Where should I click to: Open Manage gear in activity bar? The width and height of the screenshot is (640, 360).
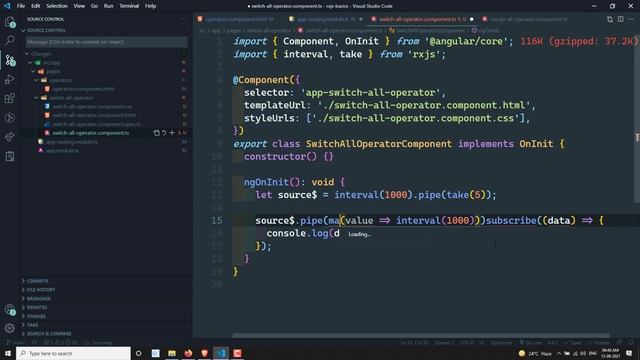[10, 328]
